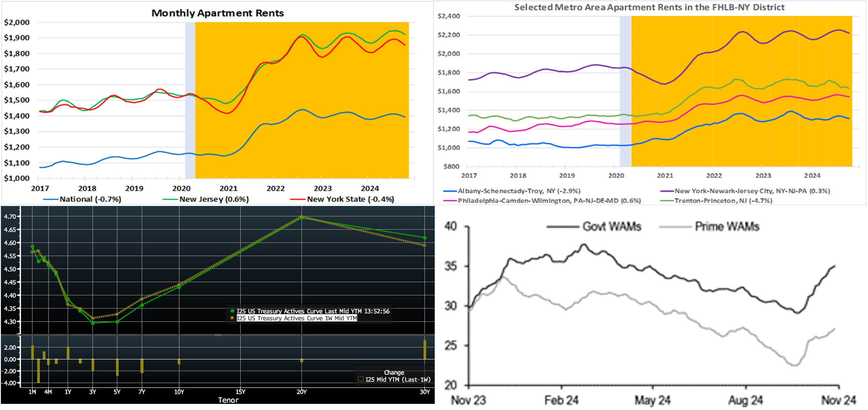Click the panel splitter handle between treasury charts
Screen dimensions: 868x410
coord(218,335)
